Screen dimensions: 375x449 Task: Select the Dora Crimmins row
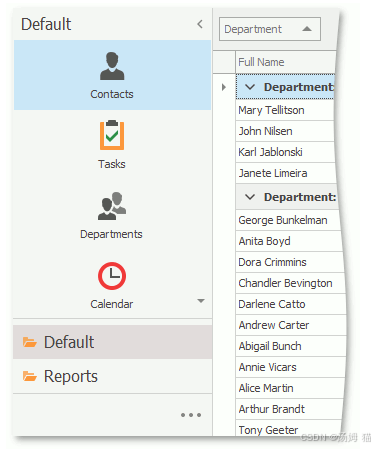[289, 262]
